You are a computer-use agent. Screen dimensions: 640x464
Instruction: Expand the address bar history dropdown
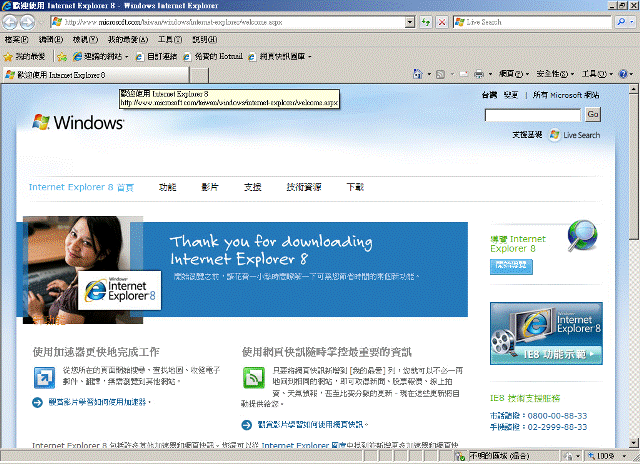pos(411,21)
